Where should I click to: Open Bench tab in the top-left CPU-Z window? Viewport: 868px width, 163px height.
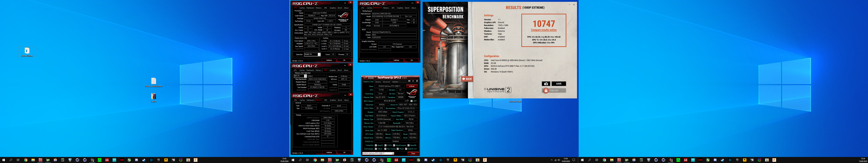[x=340, y=8]
